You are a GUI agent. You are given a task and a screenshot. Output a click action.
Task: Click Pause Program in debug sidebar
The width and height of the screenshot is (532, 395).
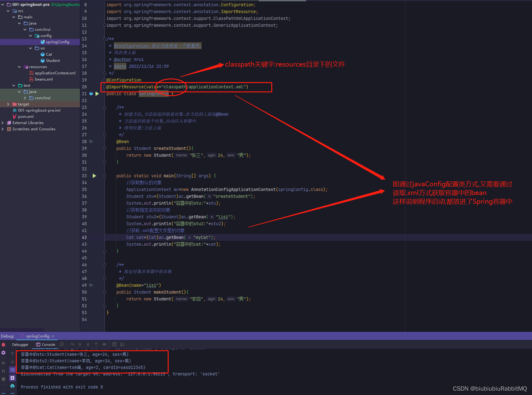coord(3,371)
